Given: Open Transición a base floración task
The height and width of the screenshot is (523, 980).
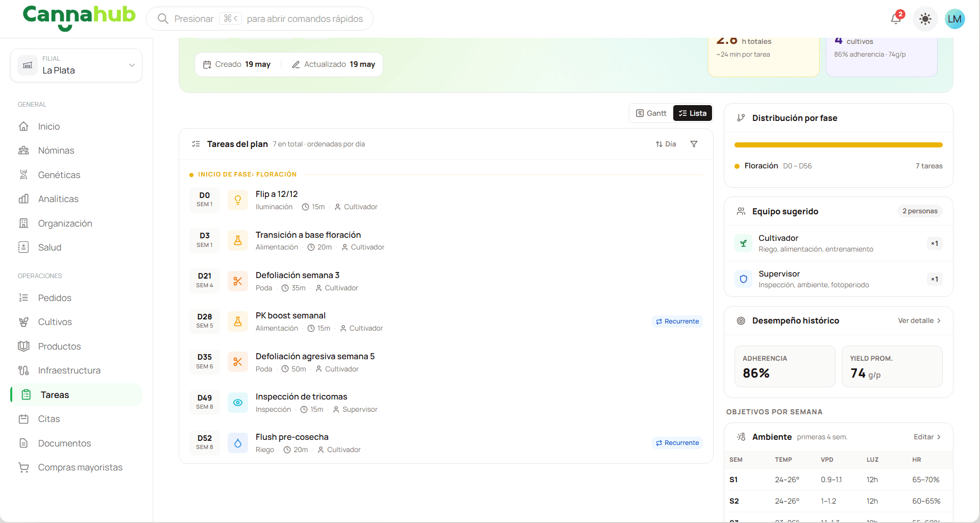Looking at the screenshot, I should click(x=446, y=241).
